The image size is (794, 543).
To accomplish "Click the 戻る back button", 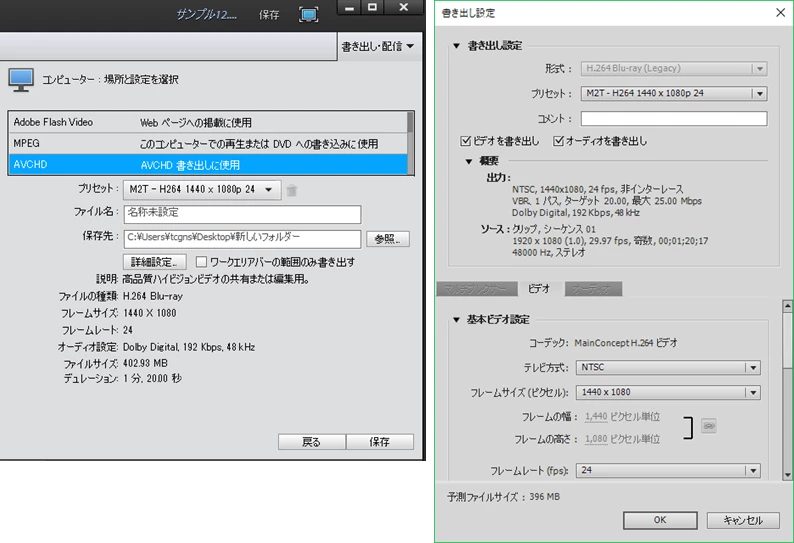I will (x=311, y=442).
